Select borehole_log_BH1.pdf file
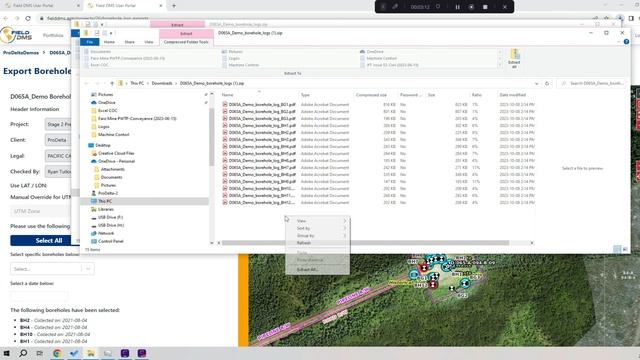 262,125
